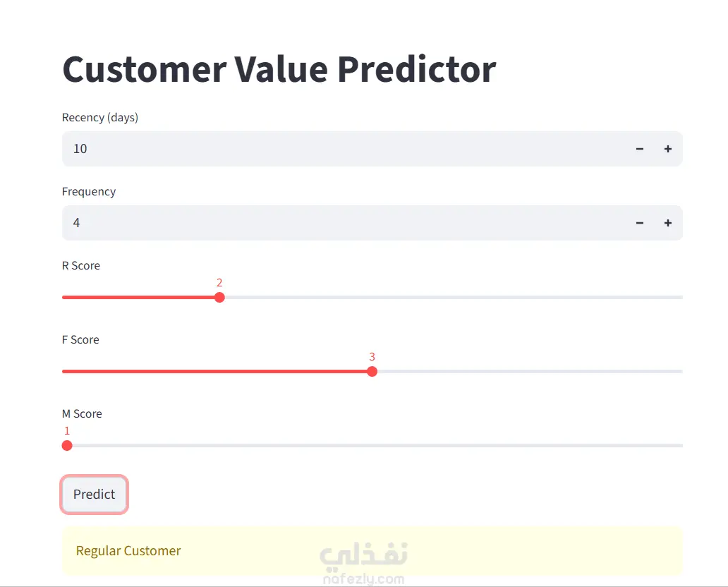Image resolution: width=728 pixels, height=587 pixels.
Task: Click middle of M Score slider track
Action: [372, 446]
